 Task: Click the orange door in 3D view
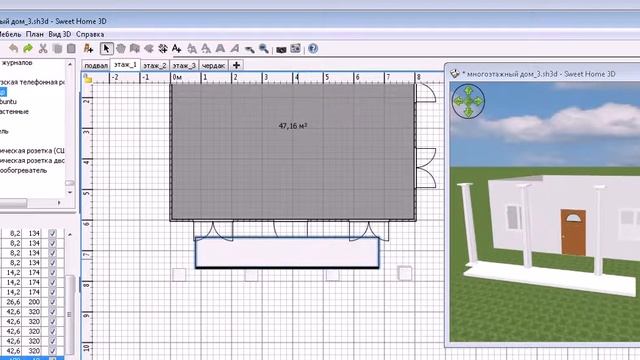pyautogui.click(x=573, y=232)
